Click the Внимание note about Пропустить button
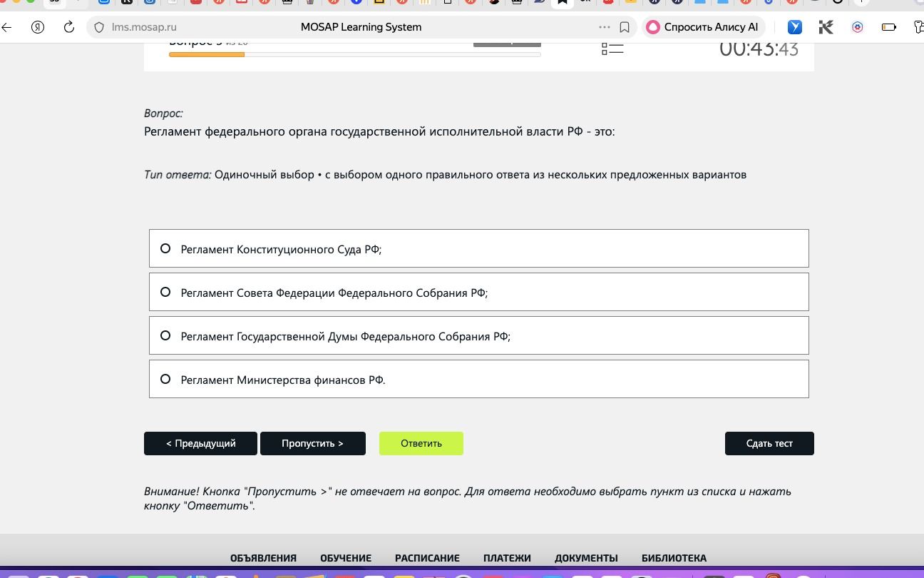The image size is (924, 578). [468, 498]
